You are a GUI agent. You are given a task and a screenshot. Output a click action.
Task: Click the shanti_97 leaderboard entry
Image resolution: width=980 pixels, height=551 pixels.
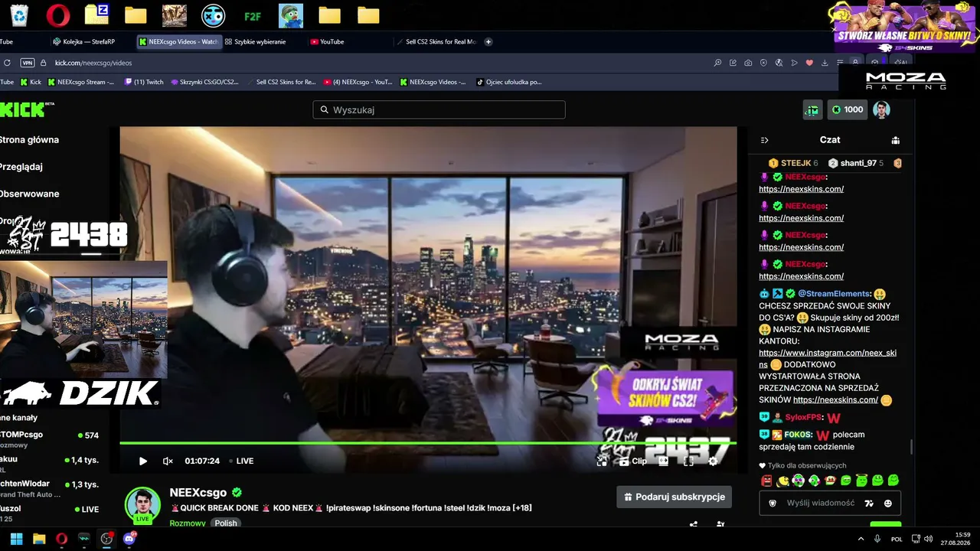click(856, 163)
